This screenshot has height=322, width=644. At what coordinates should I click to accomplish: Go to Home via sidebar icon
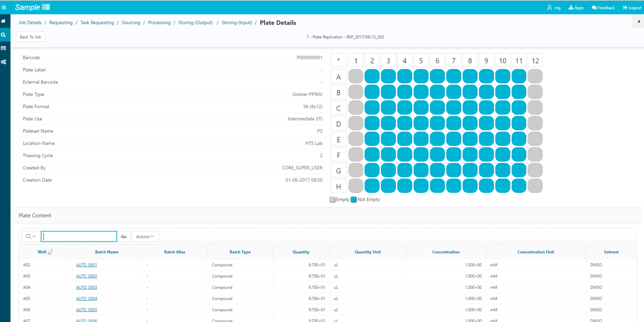(4, 21)
